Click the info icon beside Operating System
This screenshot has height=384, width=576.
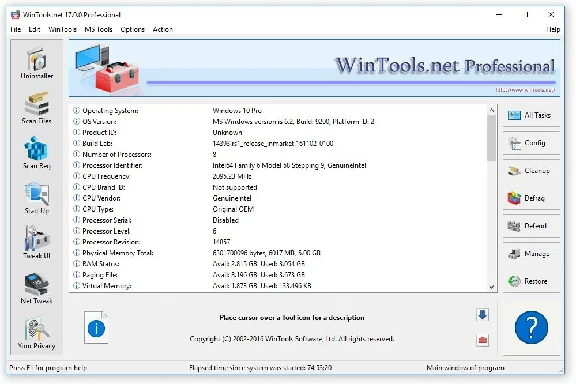pyautogui.click(x=76, y=110)
